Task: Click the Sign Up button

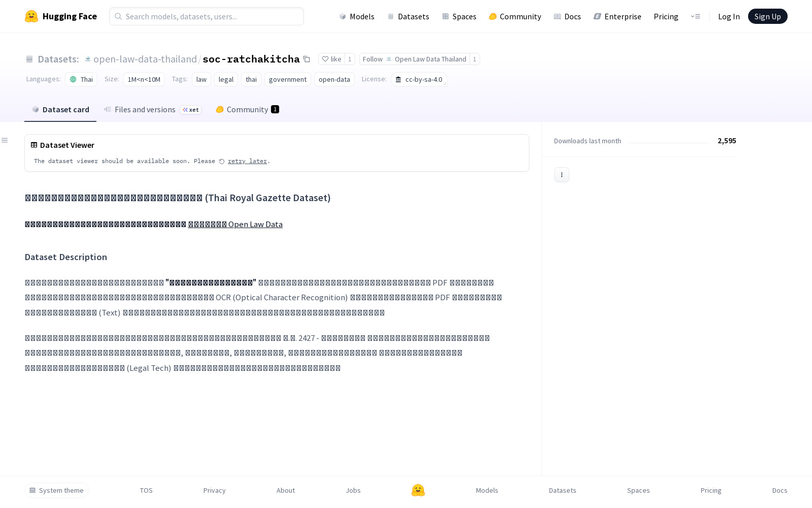Action: pyautogui.click(x=768, y=16)
